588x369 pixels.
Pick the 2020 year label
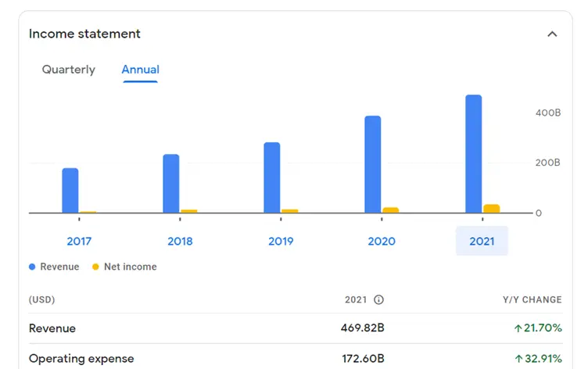(x=382, y=242)
